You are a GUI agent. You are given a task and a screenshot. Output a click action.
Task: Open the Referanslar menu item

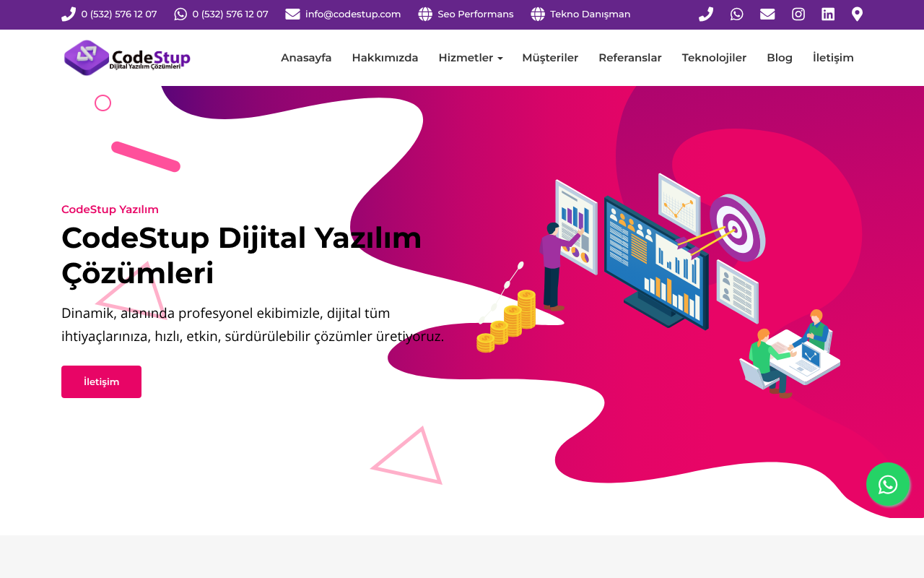pyautogui.click(x=630, y=58)
